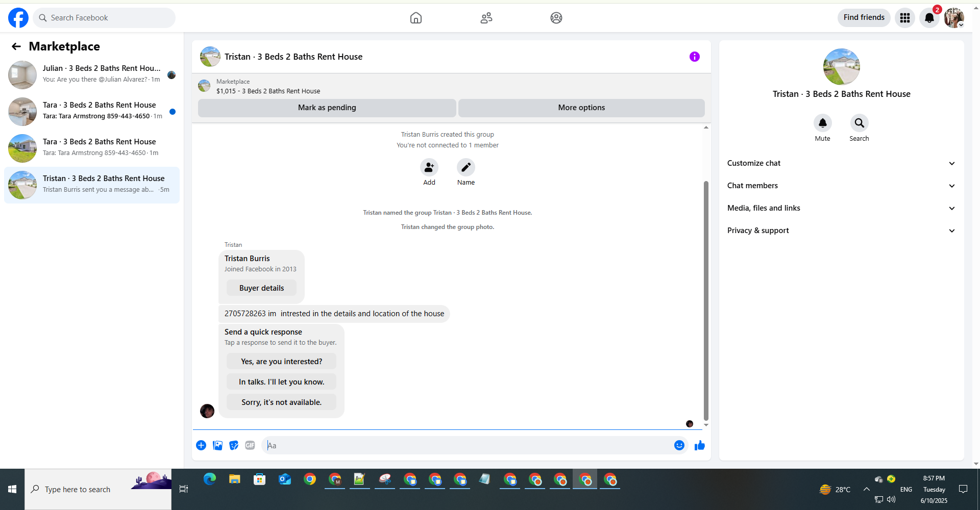Open more actions plus icon in composer
This screenshot has height=510, width=980.
(201, 445)
